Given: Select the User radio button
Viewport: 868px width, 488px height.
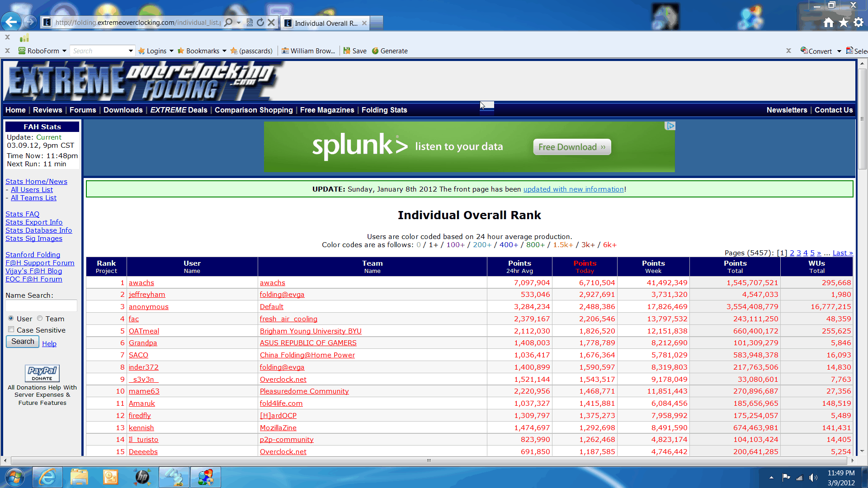Looking at the screenshot, I should 11,319.
